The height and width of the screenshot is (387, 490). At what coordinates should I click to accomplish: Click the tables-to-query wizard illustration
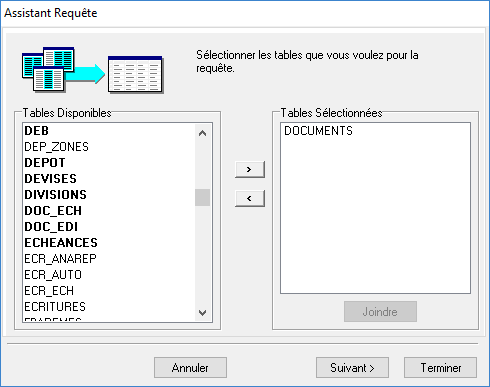click(x=93, y=70)
